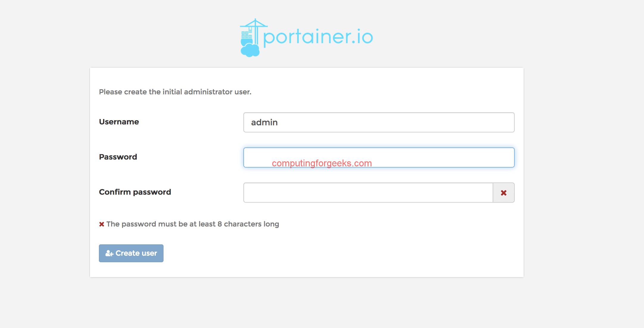Click the Create user button

coord(131,253)
